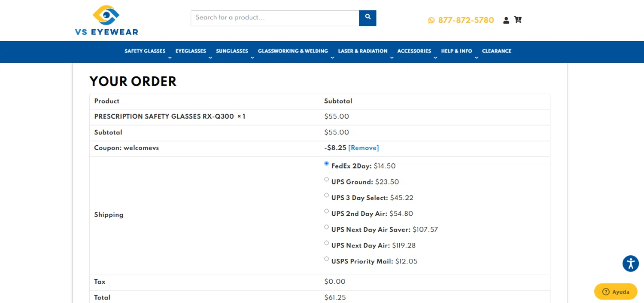Expand Eyeglasses menu chevron
The image size is (644, 303).
coord(210,58)
